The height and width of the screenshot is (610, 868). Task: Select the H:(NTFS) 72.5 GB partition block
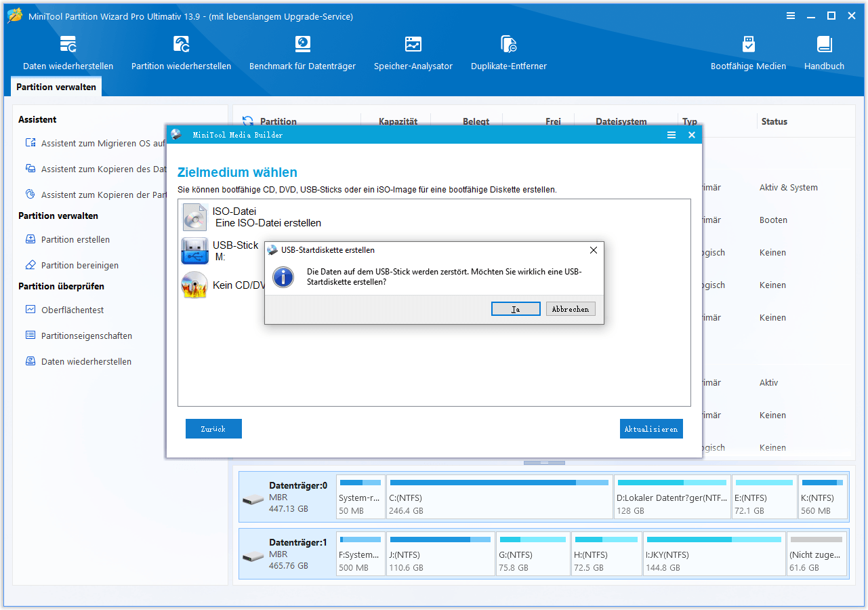point(606,554)
